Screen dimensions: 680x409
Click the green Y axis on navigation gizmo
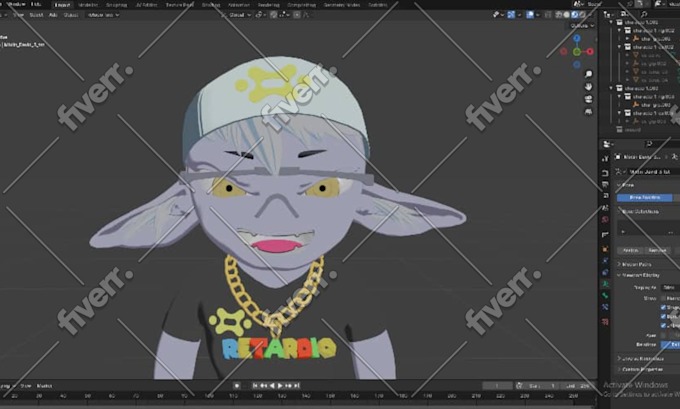[577, 52]
